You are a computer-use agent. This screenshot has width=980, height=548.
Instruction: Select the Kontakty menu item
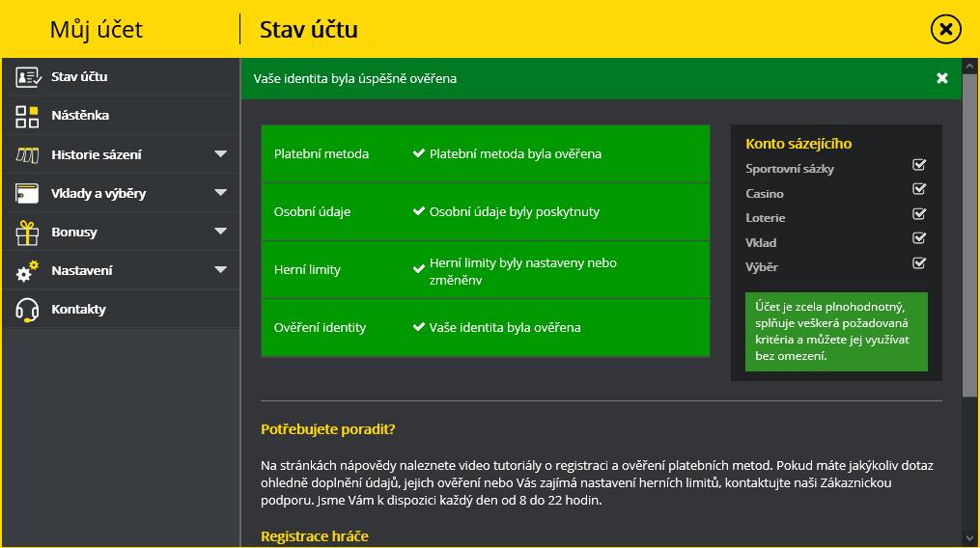point(121,309)
